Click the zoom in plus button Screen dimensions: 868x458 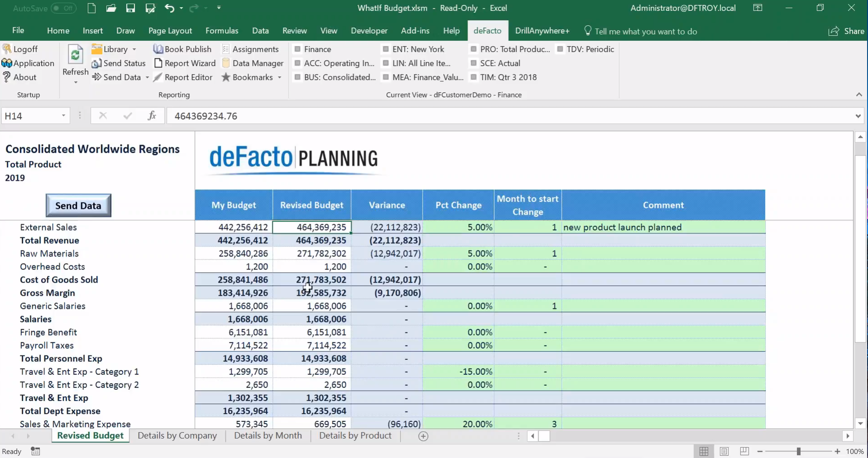point(838,451)
